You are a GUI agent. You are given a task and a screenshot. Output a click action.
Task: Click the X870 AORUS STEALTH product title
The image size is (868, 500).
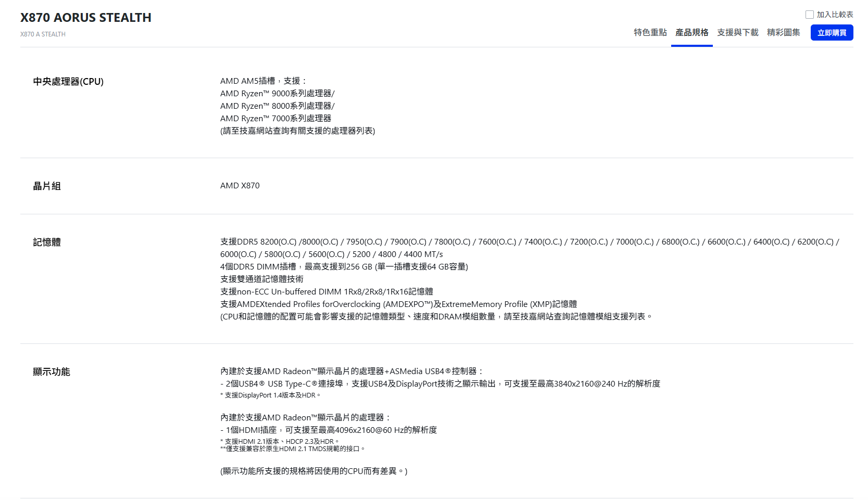coord(86,18)
